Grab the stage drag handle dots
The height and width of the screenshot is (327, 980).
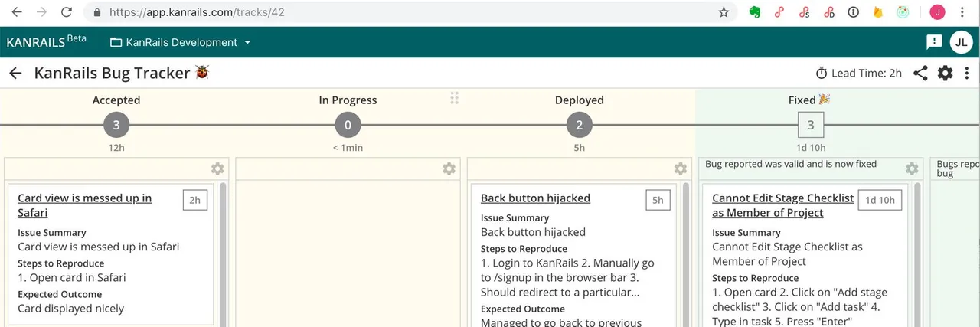pos(454,98)
